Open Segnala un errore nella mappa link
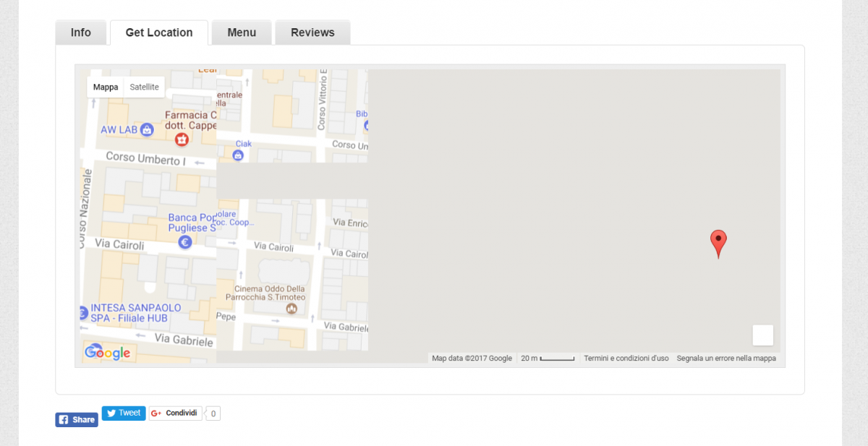 tap(726, 359)
